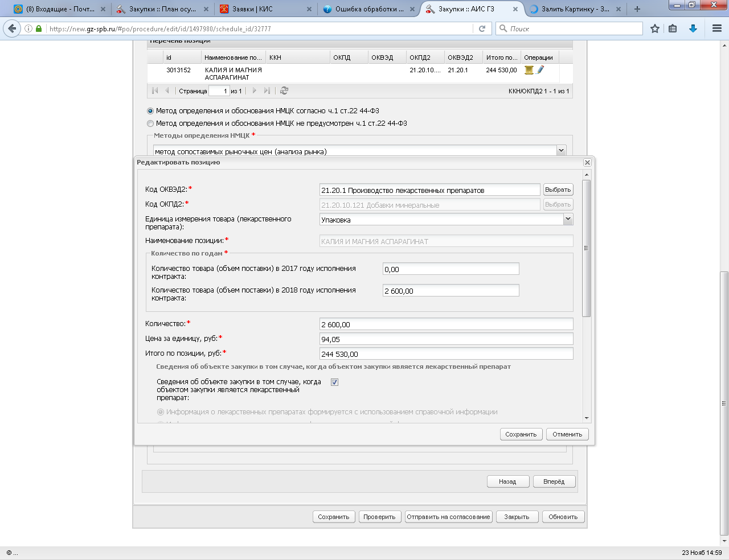Click the page number field in pagination
The image size is (729, 560).
[219, 90]
